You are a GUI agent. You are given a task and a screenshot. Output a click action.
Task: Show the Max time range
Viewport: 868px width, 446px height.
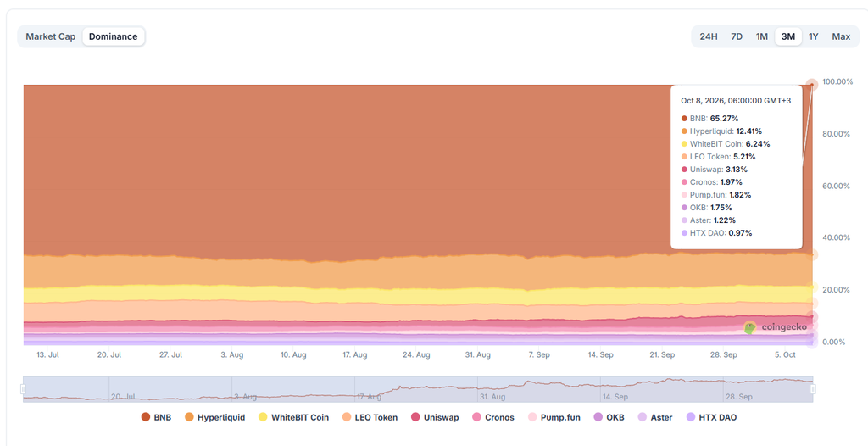(841, 36)
